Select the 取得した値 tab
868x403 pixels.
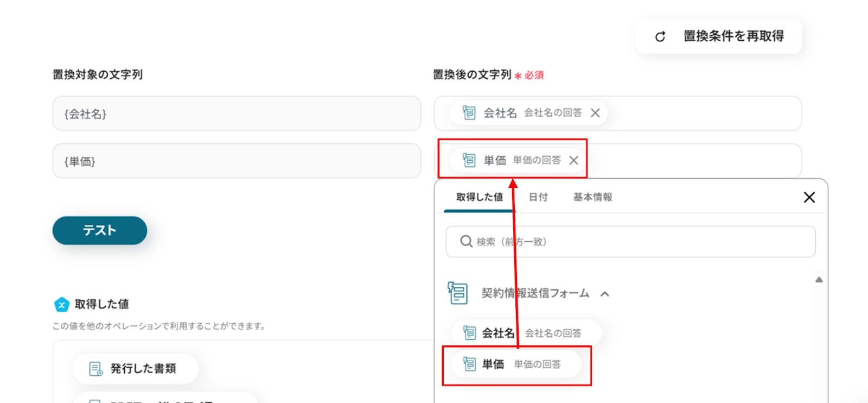pyautogui.click(x=479, y=197)
